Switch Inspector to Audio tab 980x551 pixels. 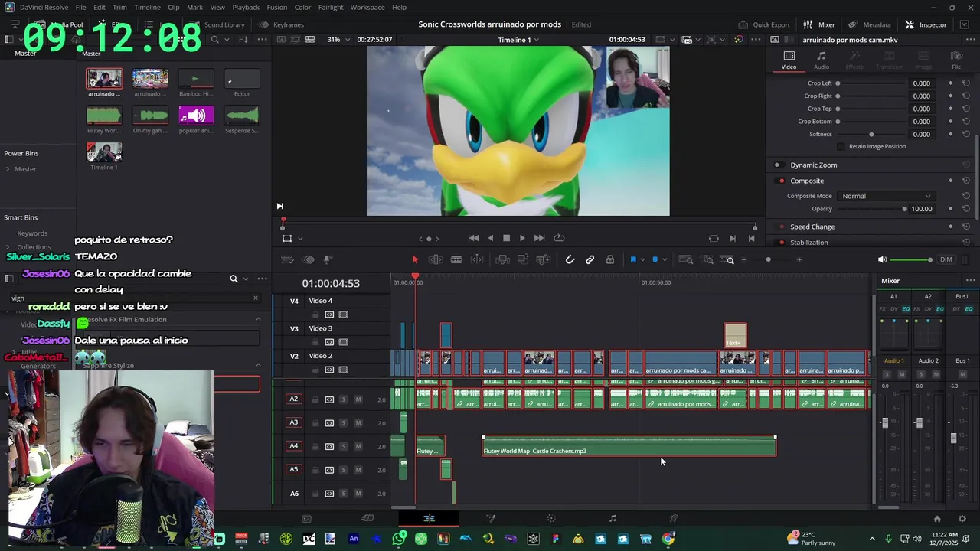[821, 60]
